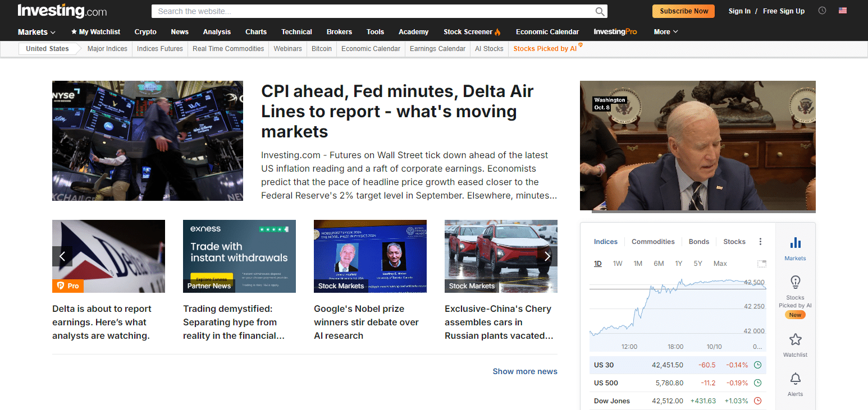
Task: Click the red clock icon in the Dow Jones row
Action: [x=757, y=401]
